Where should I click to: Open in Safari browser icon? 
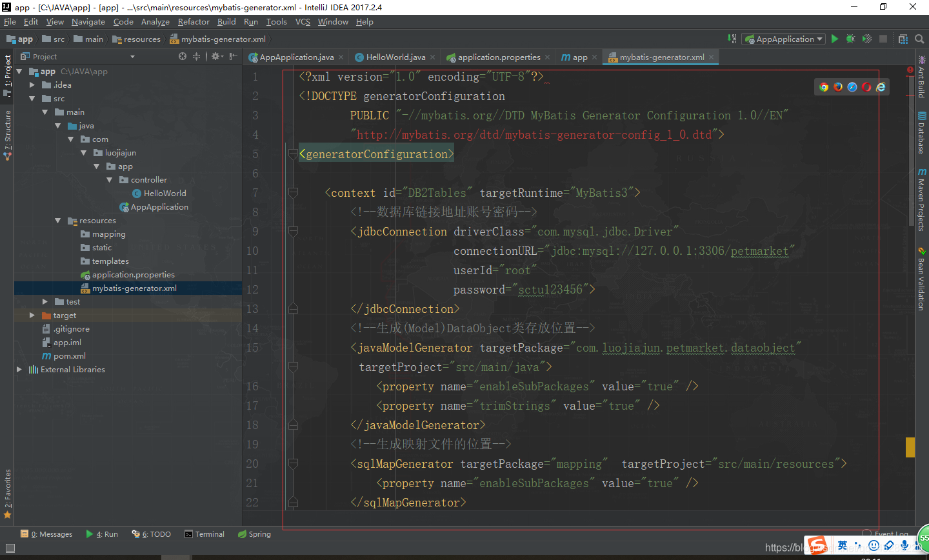tap(852, 87)
